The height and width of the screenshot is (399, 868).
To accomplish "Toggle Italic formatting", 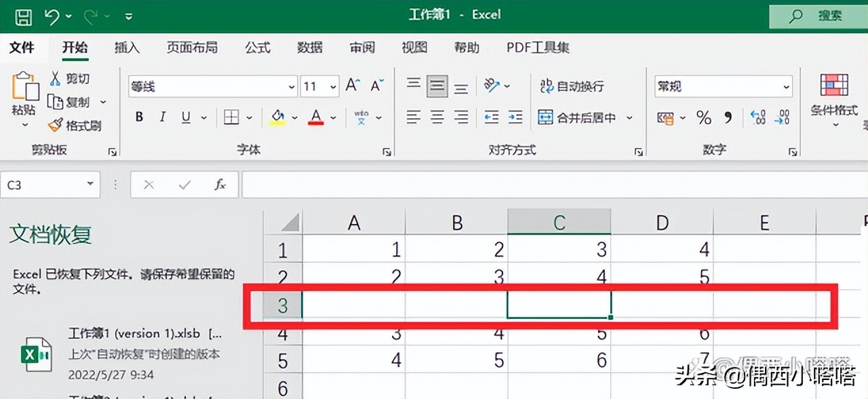I will [x=162, y=116].
